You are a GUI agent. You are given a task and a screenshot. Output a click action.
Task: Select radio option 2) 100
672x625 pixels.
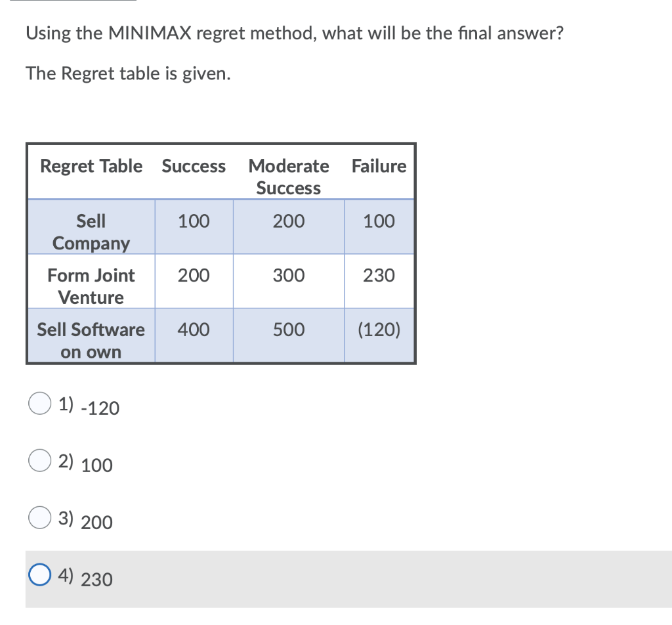[x=39, y=460]
